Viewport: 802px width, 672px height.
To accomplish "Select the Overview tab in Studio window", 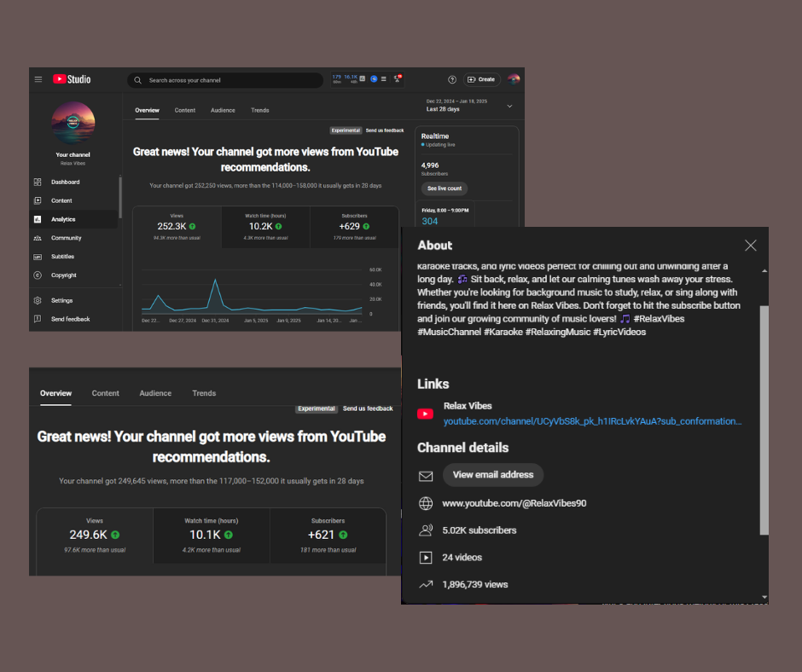I will coord(147,111).
